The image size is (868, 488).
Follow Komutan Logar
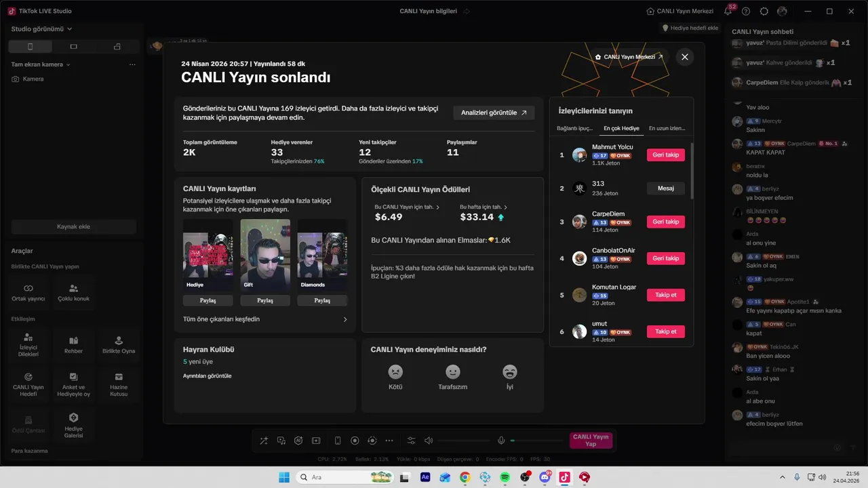point(666,295)
